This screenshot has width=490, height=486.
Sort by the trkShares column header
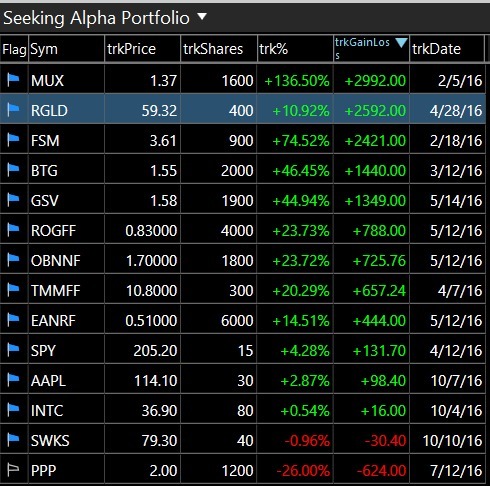pos(219,49)
